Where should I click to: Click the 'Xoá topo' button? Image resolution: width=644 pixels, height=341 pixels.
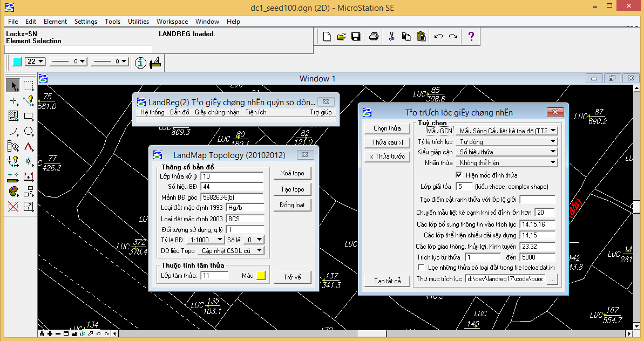293,173
